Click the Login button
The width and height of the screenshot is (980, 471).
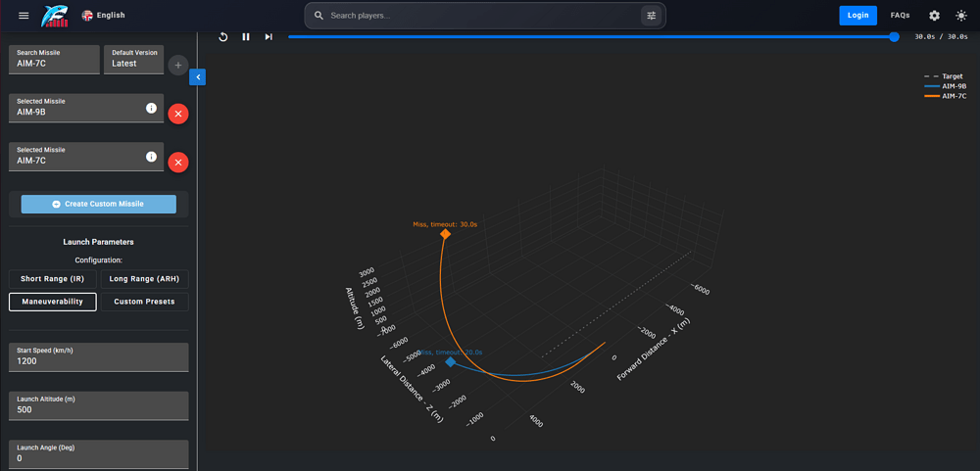[858, 16]
